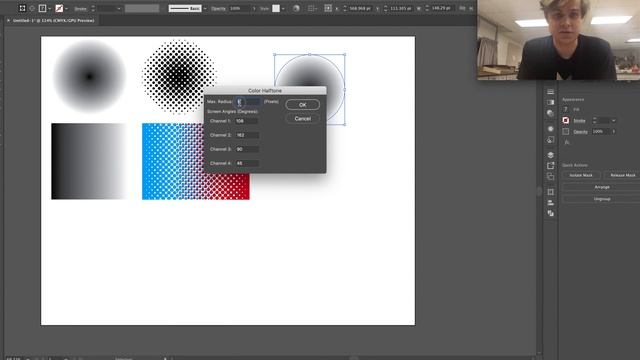640x360 pixels.
Task: Select the black halftone dot circle
Action: pos(178,76)
